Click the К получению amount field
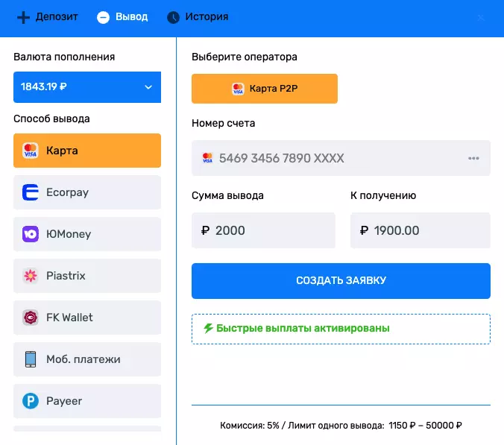The height and width of the screenshot is (445, 504). tap(420, 231)
